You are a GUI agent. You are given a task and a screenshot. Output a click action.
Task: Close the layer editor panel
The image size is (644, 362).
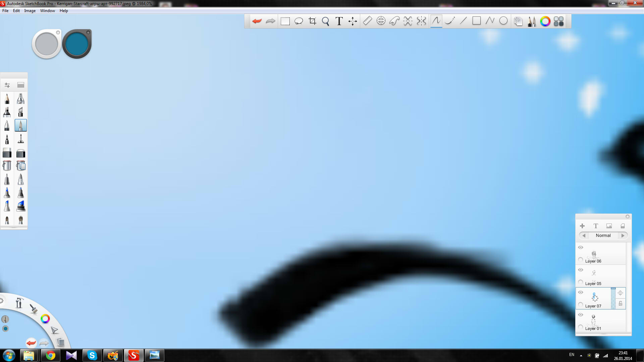pyautogui.click(x=628, y=217)
